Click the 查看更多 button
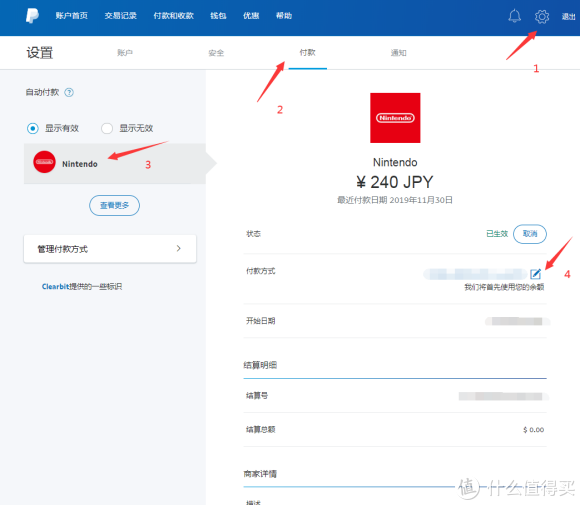 click(x=114, y=205)
